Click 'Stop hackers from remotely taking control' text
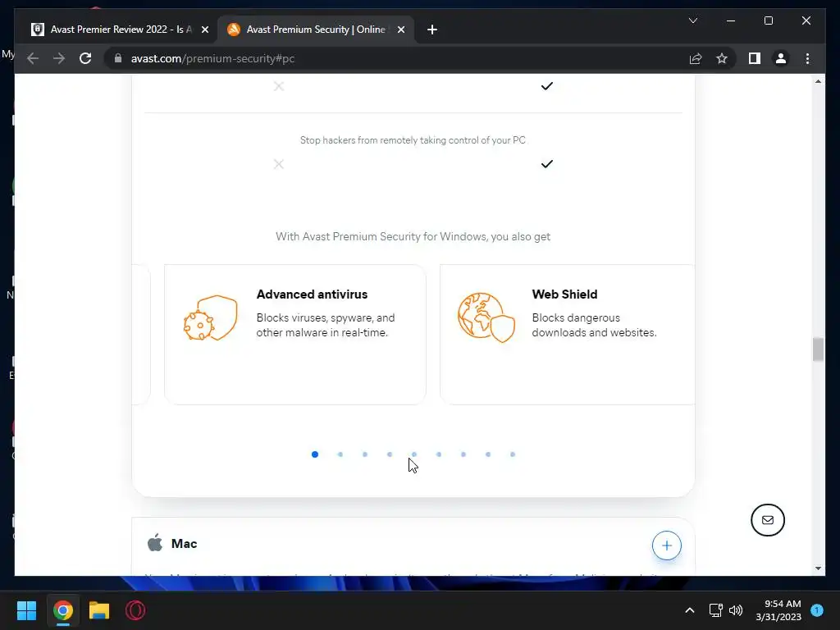 [x=413, y=140]
